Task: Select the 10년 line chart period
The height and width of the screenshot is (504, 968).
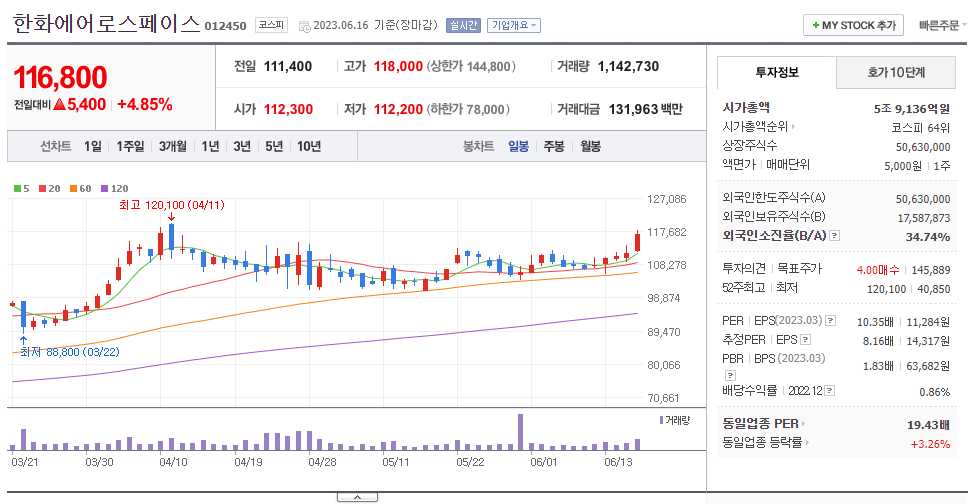Action: coord(309,146)
